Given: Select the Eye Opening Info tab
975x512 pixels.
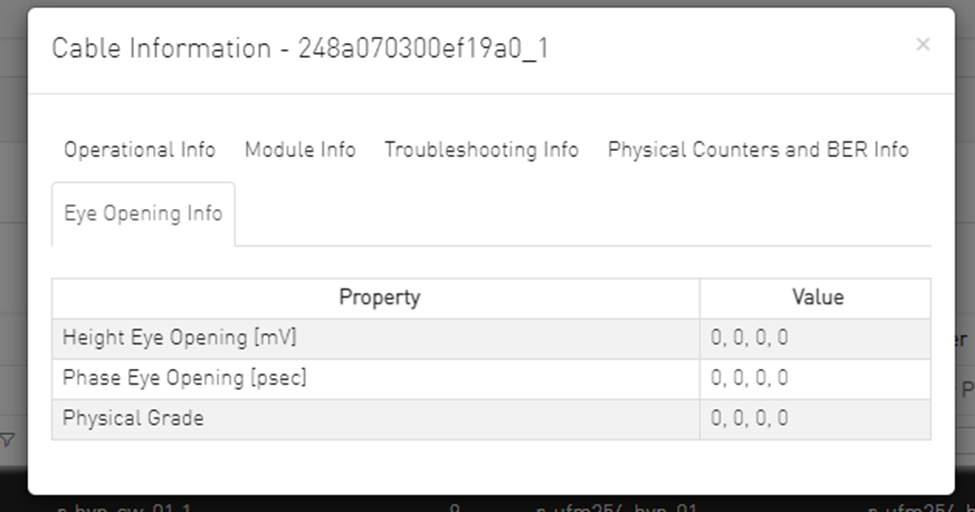Looking at the screenshot, I should [143, 214].
